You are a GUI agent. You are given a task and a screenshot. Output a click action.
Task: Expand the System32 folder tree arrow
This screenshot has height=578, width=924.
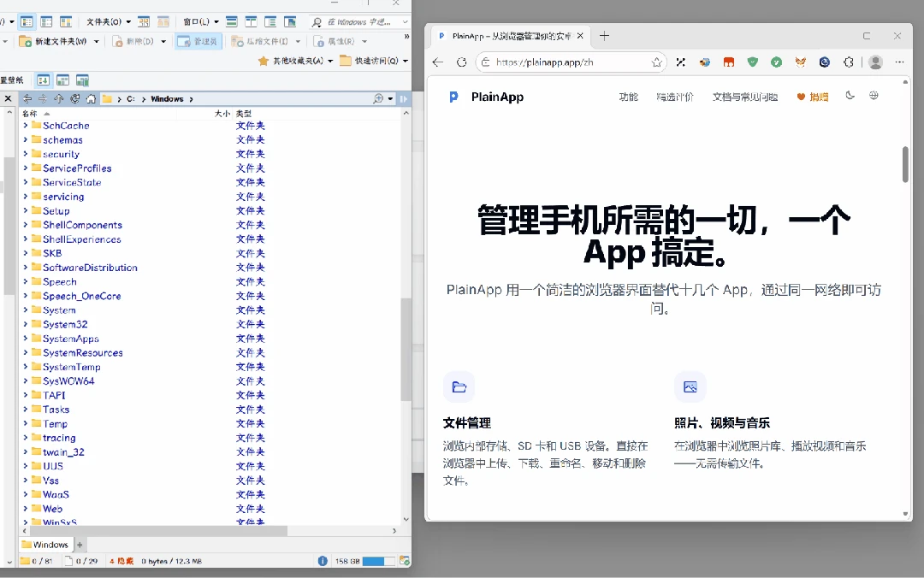click(26, 324)
